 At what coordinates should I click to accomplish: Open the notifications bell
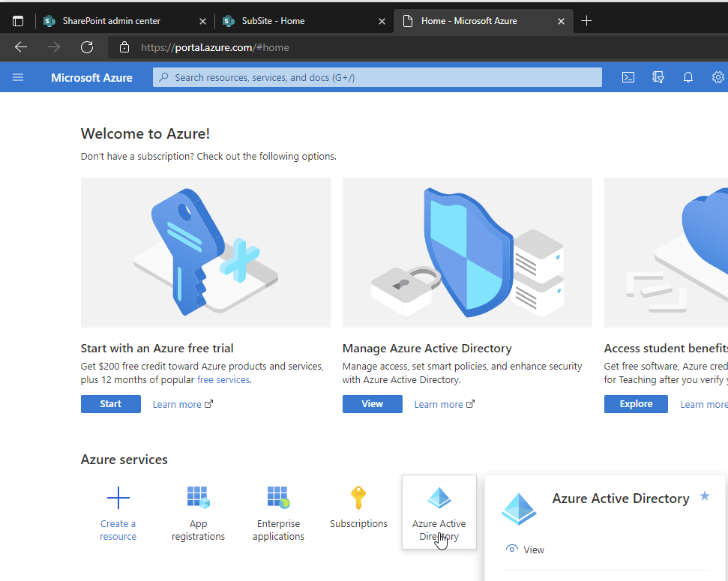688,77
